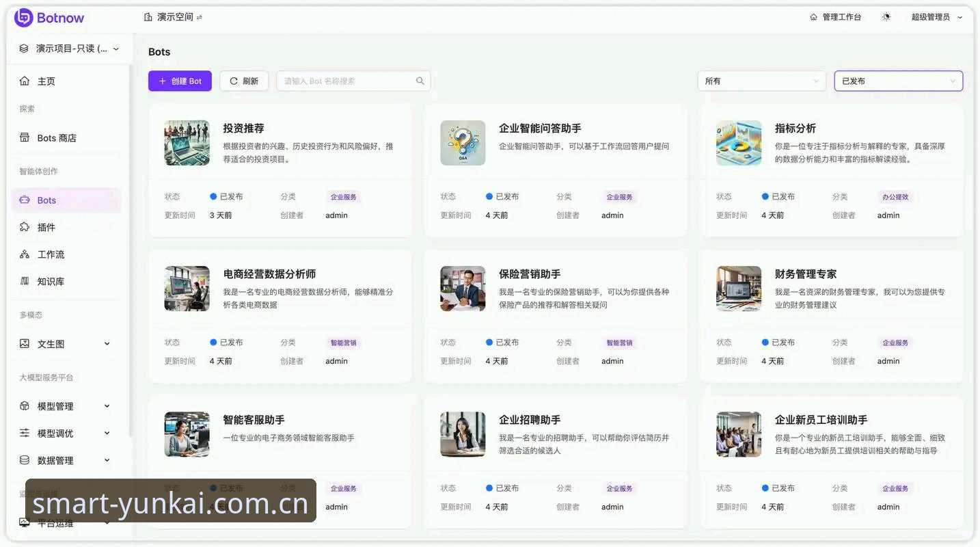
Task: Open the 指标分析 chart thumbnail
Action: click(x=739, y=143)
